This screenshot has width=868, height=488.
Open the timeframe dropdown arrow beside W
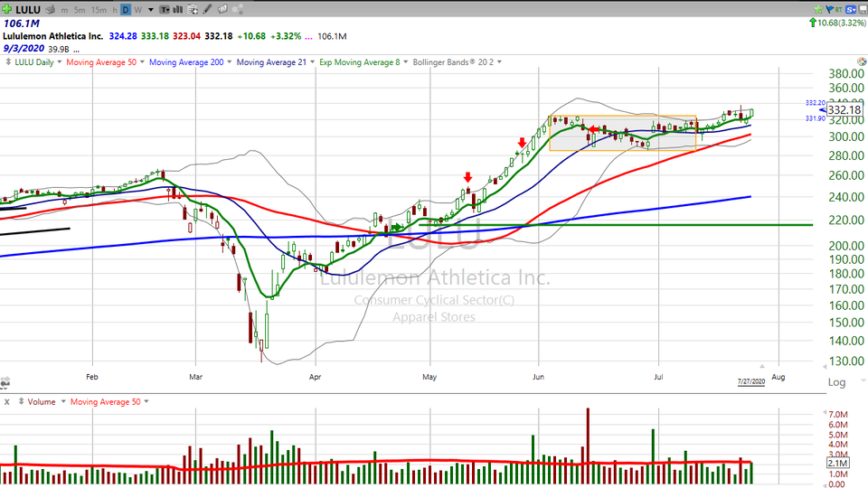[151, 10]
